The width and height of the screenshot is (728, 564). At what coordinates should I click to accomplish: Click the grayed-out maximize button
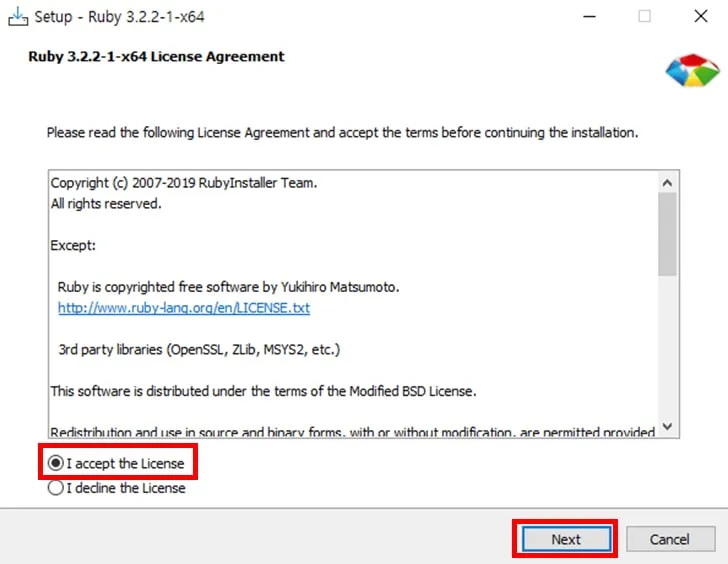pyautogui.click(x=644, y=17)
